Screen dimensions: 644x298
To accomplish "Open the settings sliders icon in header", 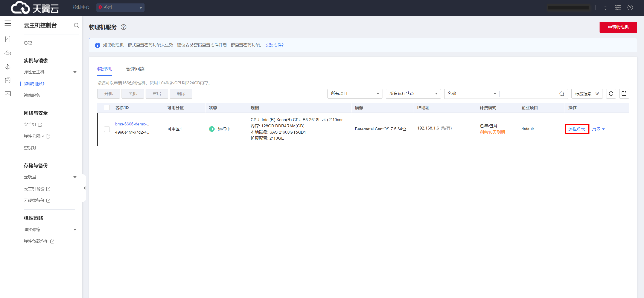I will point(618,8).
